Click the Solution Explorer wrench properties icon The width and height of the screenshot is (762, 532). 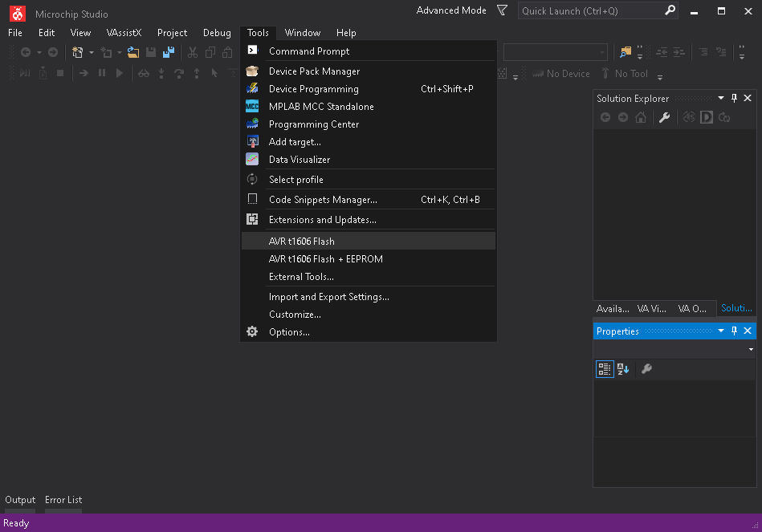tap(664, 117)
